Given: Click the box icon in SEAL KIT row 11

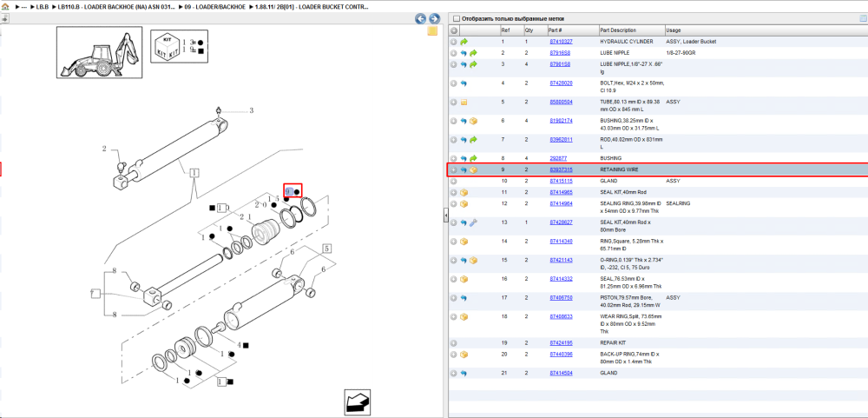Looking at the screenshot, I should pyautogui.click(x=464, y=192).
